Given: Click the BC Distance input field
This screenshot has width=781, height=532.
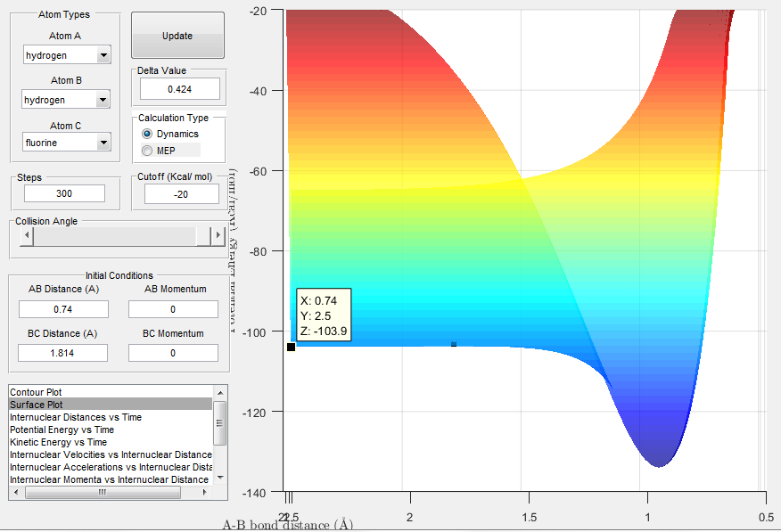Looking at the screenshot, I should tap(62, 353).
